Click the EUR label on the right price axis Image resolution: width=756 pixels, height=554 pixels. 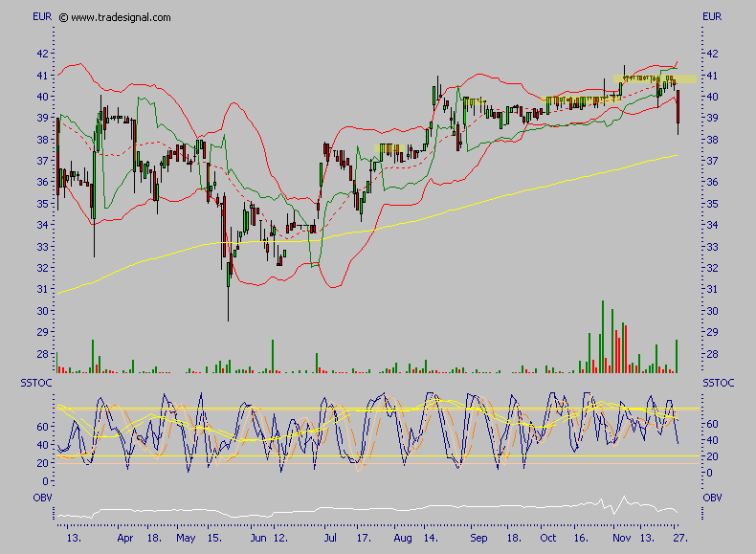click(x=712, y=17)
